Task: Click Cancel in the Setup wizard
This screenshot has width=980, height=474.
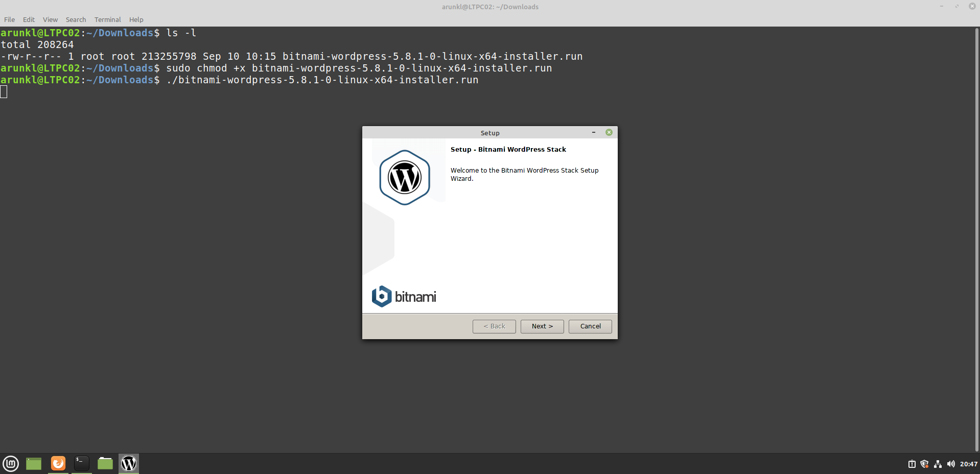Action: pos(590,326)
